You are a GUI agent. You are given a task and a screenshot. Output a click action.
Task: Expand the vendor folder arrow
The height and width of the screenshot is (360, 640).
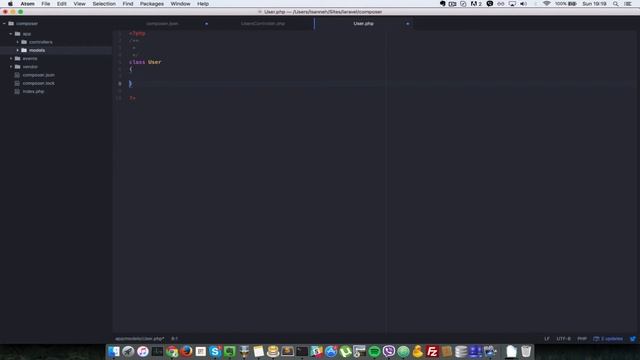[x=11, y=67]
